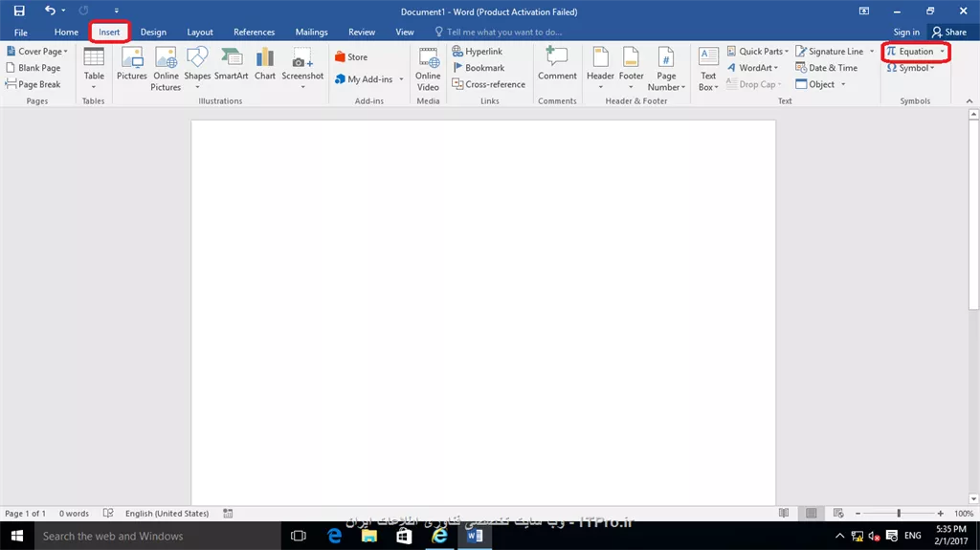Viewport: 980px width, 550px height.
Task: Switch to the View tab
Action: click(x=405, y=32)
